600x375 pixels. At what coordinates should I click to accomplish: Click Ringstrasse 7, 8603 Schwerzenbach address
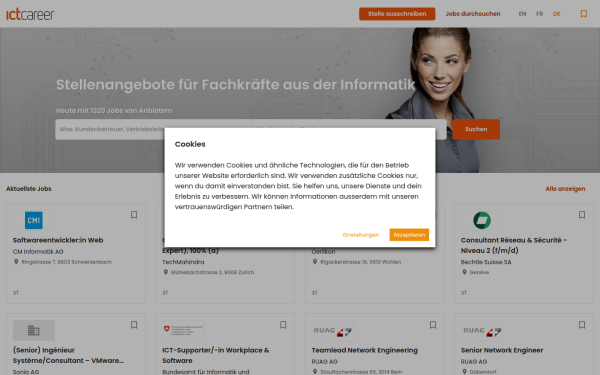click(67, 262)
